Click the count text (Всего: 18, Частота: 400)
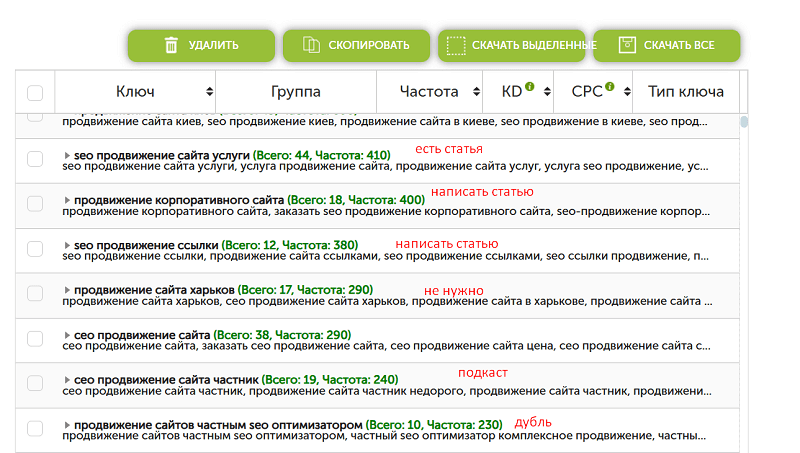Image resolution: width=800 pixels, height=453 pixels. (x=356, y=200)
